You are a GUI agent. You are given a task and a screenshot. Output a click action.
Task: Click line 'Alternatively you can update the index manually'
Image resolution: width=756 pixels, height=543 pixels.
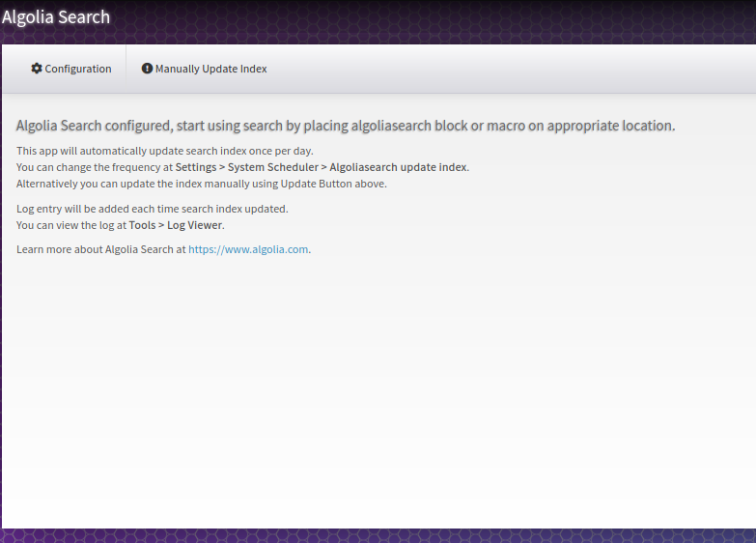pyautogui.click(x=202, y=184)
